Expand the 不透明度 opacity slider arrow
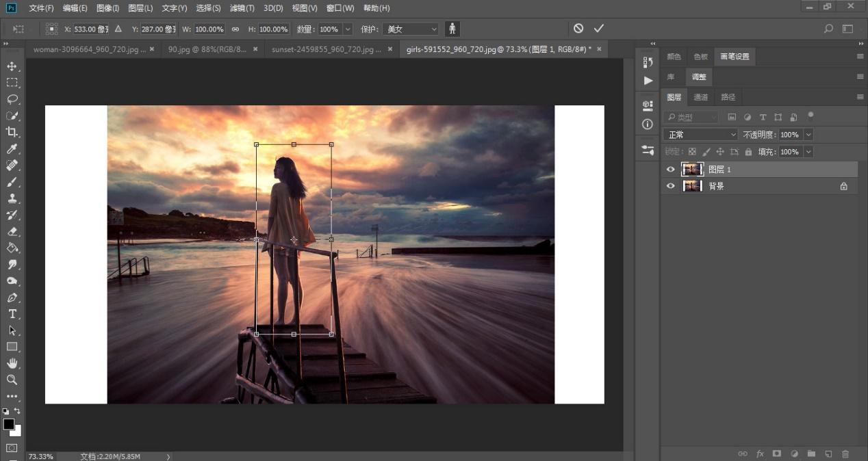Screen dimensions: 868x461 [x=808, y=135]
